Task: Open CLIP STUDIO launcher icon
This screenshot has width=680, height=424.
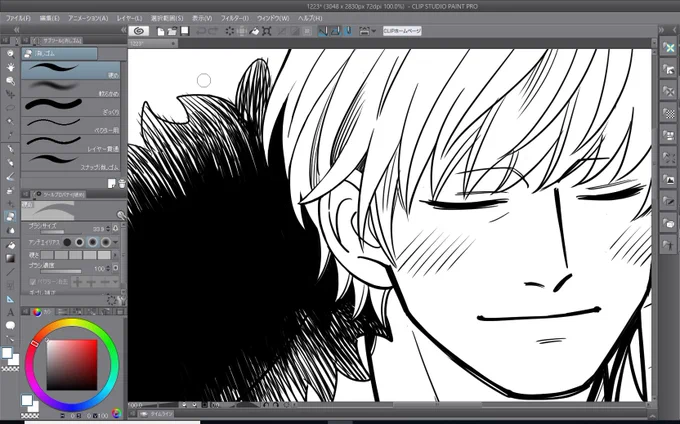Action: pyautogui.click(x=139, y=31)
